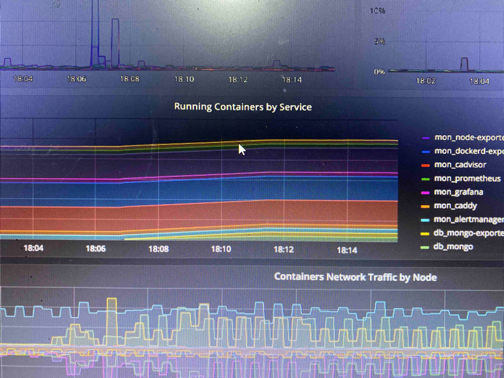Pick the green mon_prometheus color swatch
Screen dimensions: 504x378
tap(425, 179)
